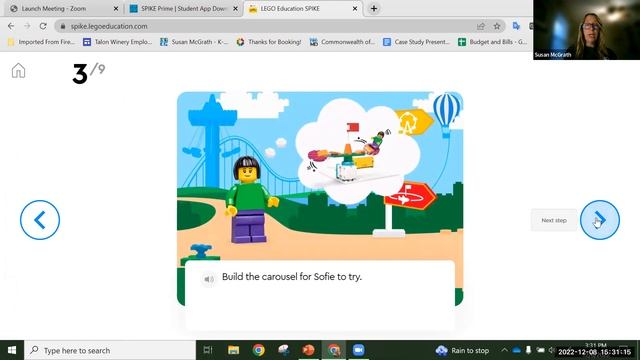Switch to SPIKE Prime Student App tab
Viewport: 640px width, 360px height.
pyautogui.click(x=183, y=9)
